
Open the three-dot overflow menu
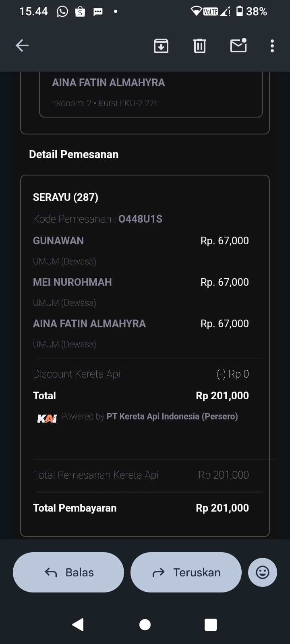[x=272, y=46]
